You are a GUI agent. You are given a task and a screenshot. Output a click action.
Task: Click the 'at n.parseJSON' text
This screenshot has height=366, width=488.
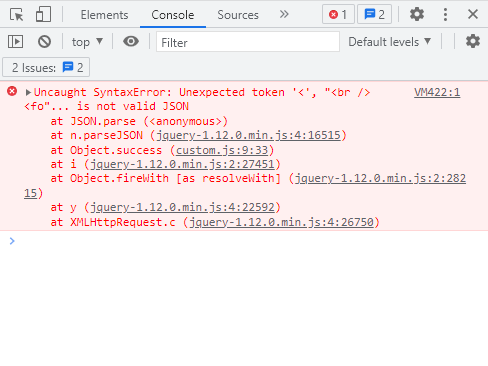click(x=96, y=135)
